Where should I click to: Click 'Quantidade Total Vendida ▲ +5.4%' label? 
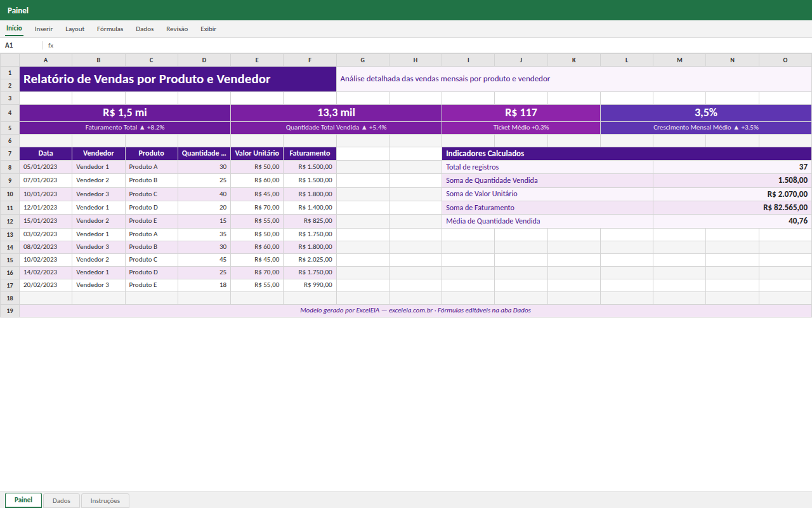click(x=336, y=128)
